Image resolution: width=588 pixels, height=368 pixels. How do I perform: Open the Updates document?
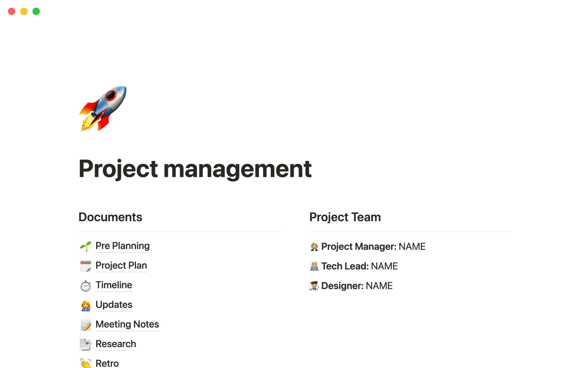(113, 305)
